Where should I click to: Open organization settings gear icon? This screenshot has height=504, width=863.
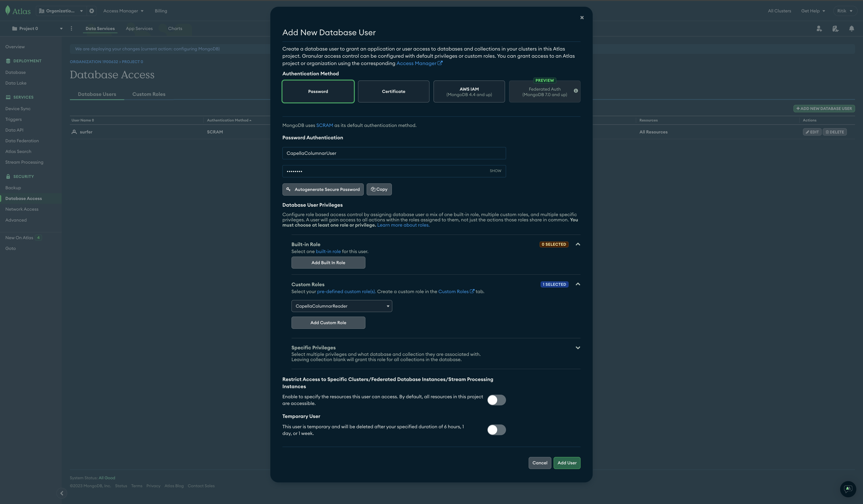point(92,11)
